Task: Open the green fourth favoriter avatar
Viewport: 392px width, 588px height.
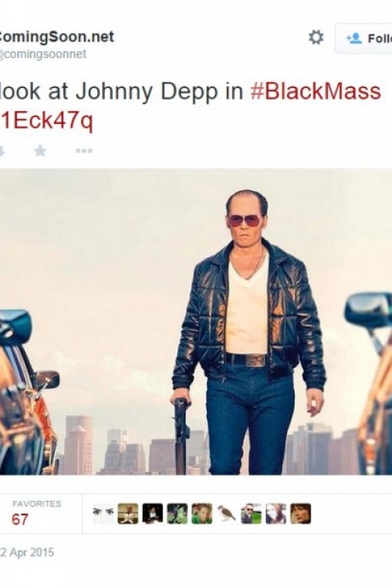Action: click(x=177, y=514)
